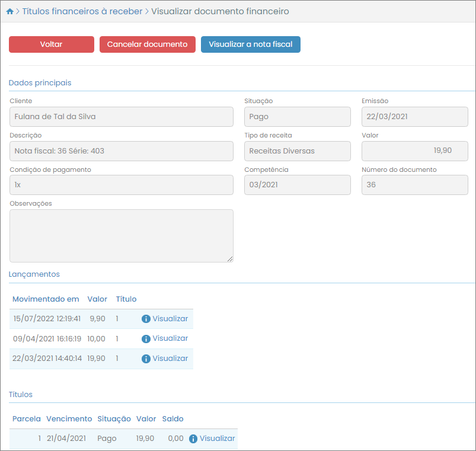476x451 pixels.
Task: Click the Cliente field Fulana de Tal
Action: (122, 117)
